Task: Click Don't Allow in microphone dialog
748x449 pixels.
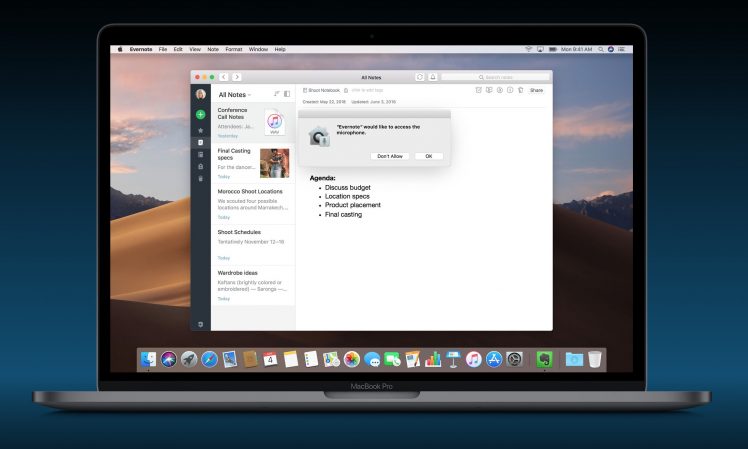Action: point(389,156)
